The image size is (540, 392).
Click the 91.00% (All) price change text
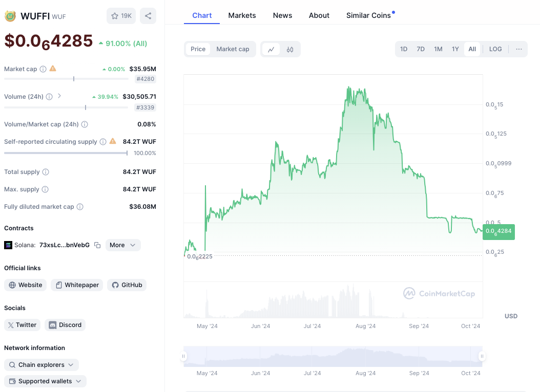point(127,43)
